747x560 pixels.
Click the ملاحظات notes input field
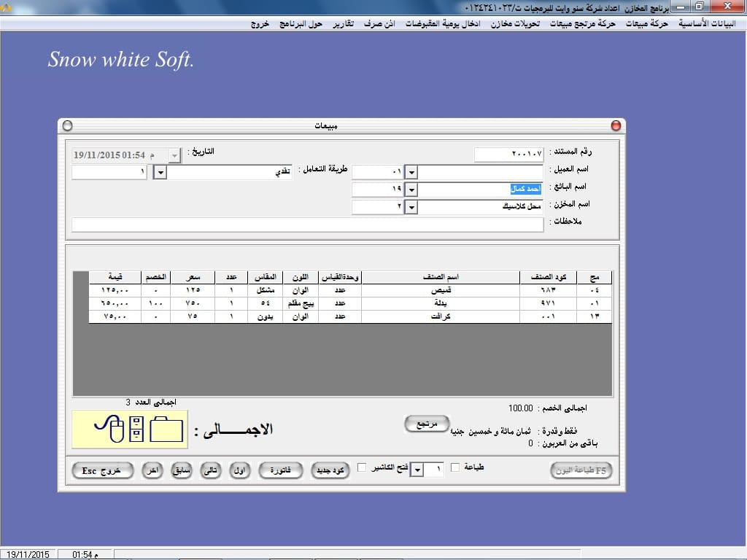click(307, 225)
